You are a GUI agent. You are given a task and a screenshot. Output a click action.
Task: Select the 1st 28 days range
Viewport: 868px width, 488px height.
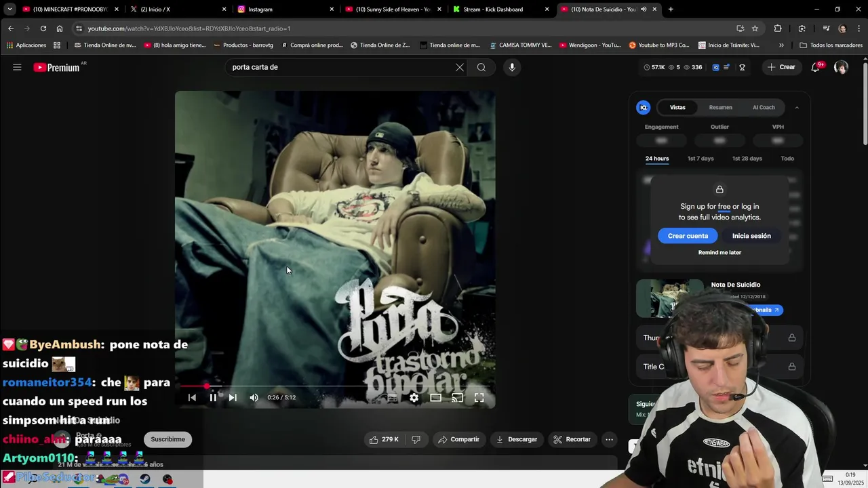pyautogui.click(x=747, y=159)
